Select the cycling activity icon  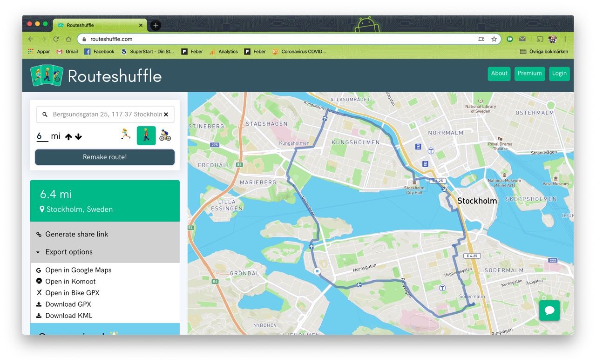click(x=165, y=135)
